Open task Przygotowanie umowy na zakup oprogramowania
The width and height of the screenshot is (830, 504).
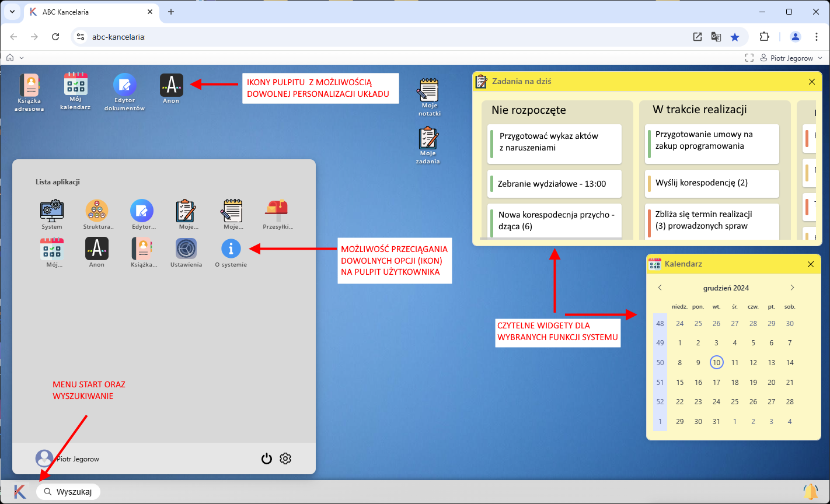[712, 143]
